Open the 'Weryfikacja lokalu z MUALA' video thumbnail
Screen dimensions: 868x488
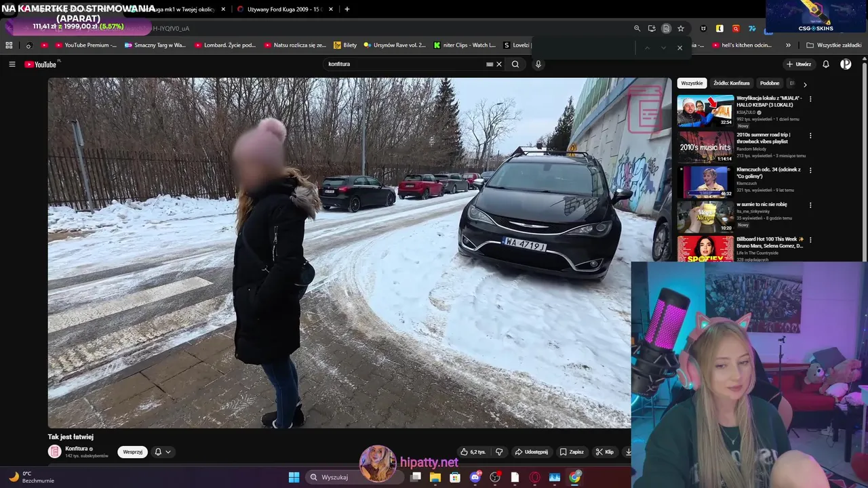point(705,110)
